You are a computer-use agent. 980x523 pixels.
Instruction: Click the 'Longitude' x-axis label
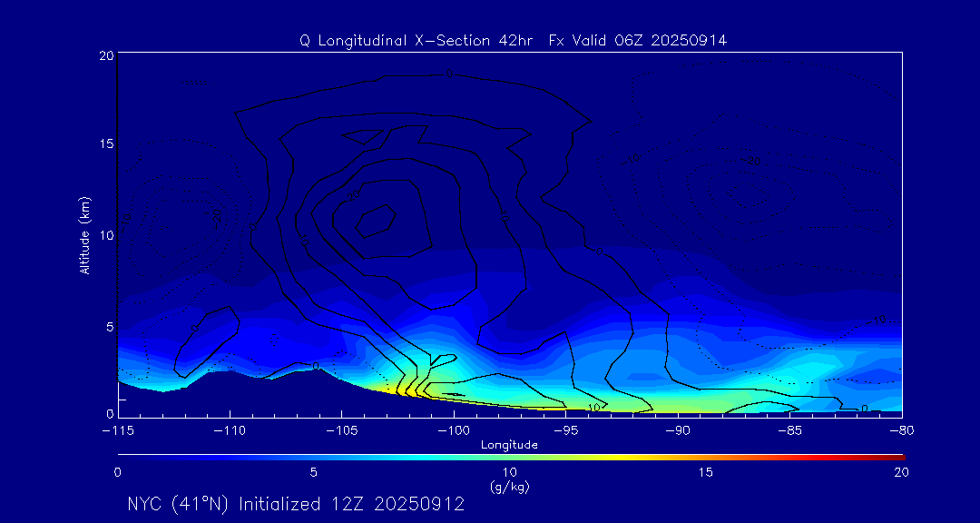509,445
